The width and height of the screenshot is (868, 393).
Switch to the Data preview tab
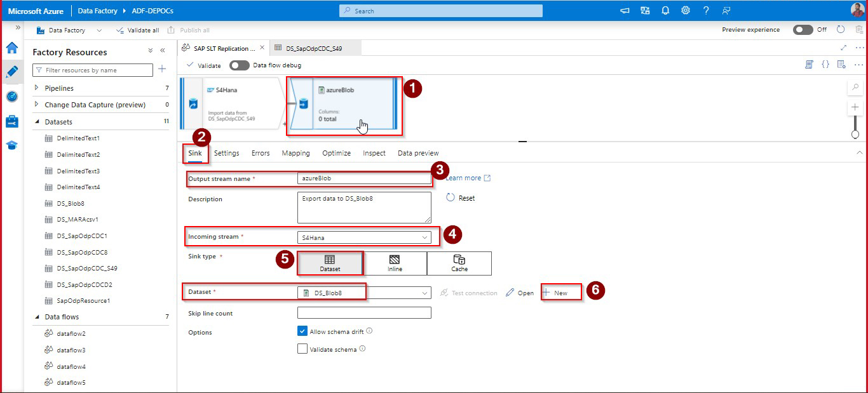pos(418,153)
